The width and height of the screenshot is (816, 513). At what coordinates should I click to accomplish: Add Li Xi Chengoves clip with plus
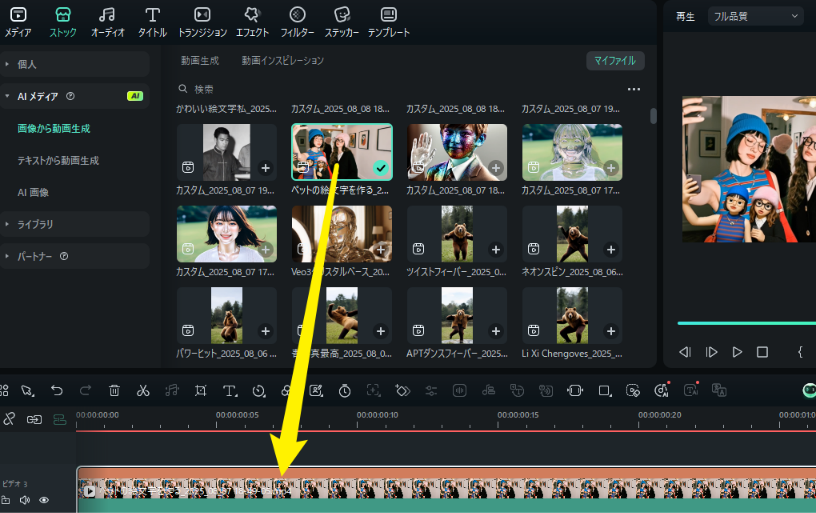[611, 331]
